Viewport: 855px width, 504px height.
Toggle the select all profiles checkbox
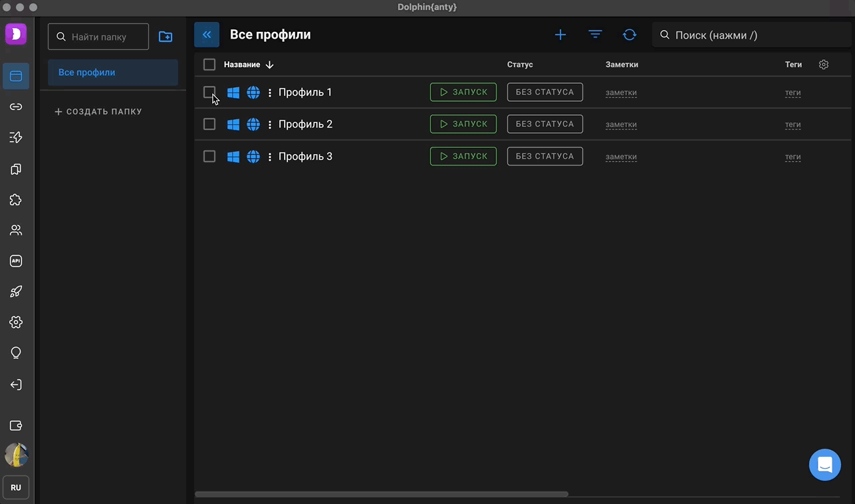tap(209, 64)
